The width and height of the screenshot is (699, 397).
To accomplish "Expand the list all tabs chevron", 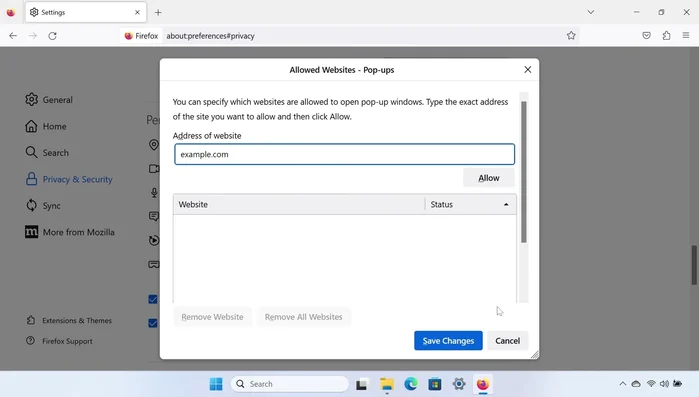I will [x=591, y=12].
